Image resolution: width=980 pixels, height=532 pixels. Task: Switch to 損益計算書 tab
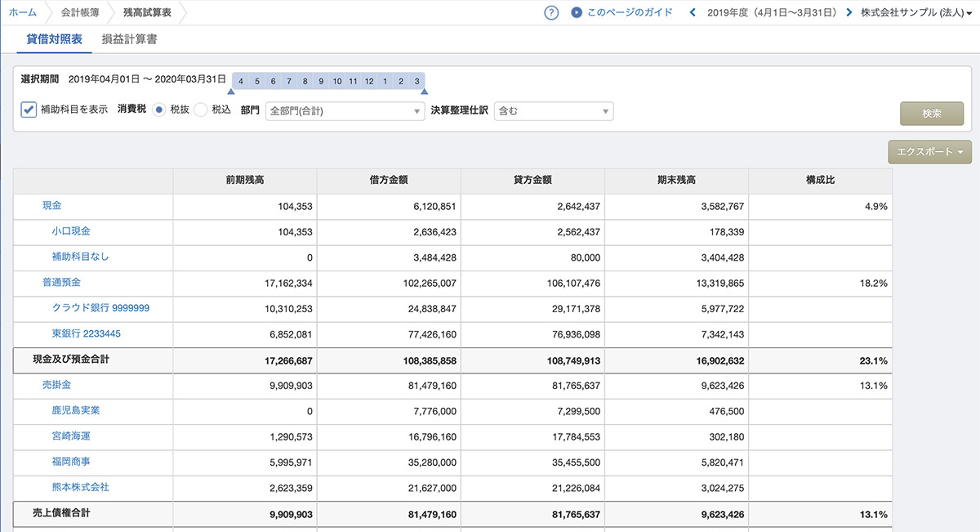coord(130,38)
